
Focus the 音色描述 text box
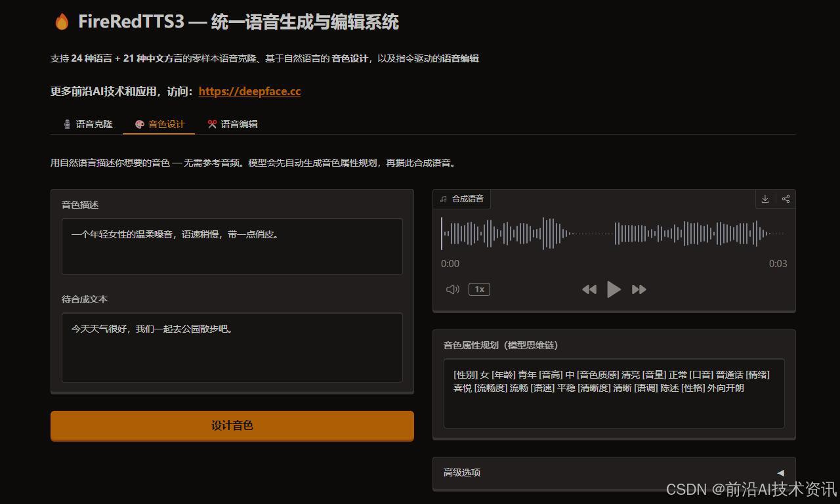point(232,246)
